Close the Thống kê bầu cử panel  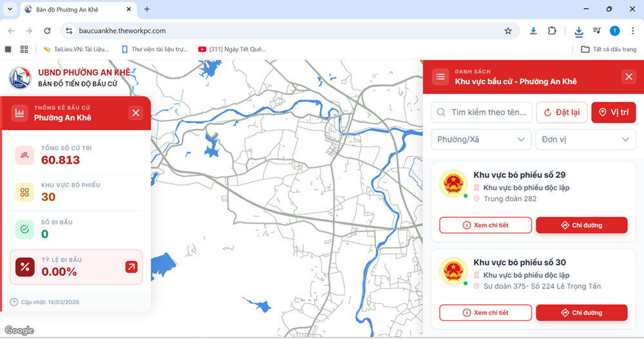point(136,113)
